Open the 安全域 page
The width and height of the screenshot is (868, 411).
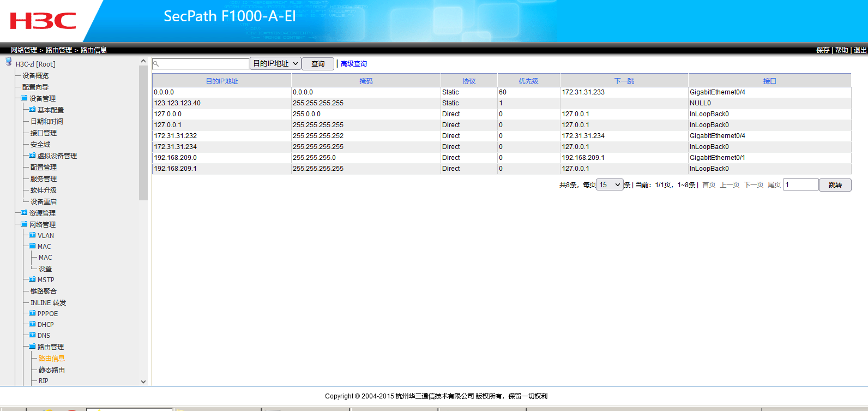tap(40, 145)
